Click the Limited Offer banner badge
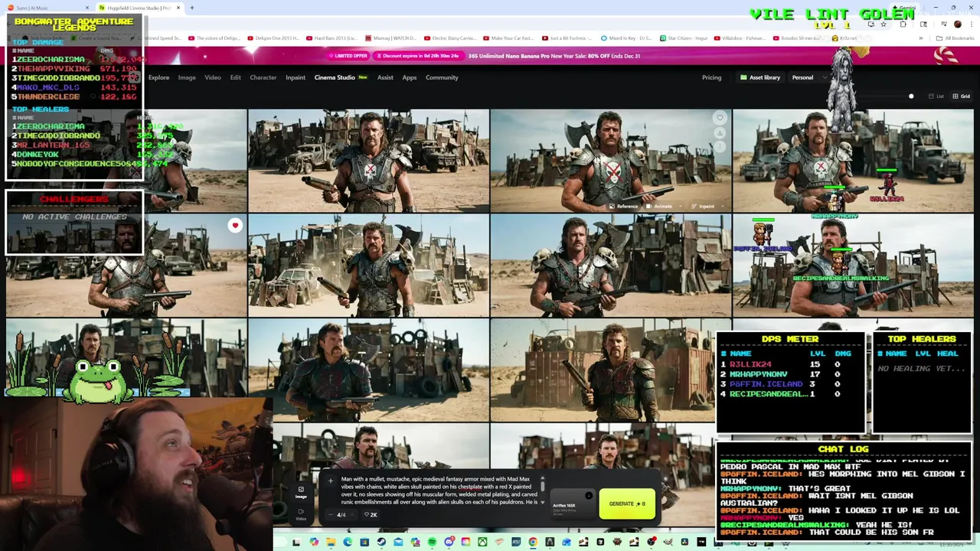The height and width of the screenshot is (551, 980). pyautogui.click(x=348, y=56)
